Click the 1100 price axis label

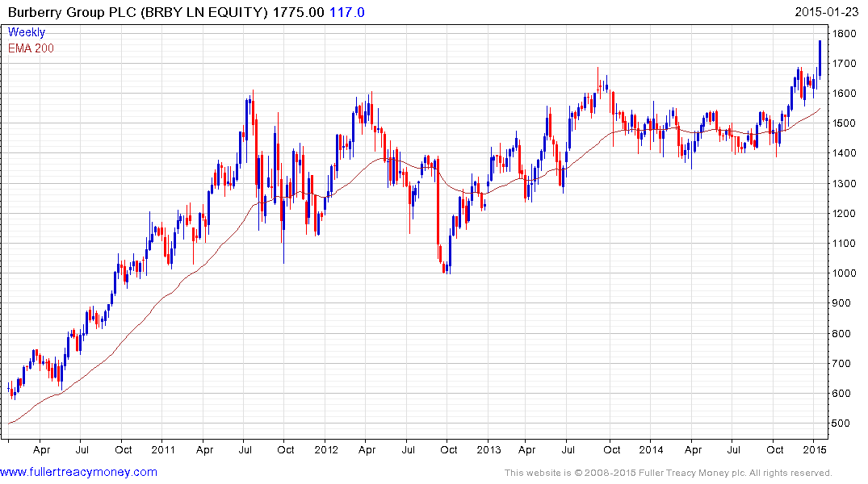(845, 244)
